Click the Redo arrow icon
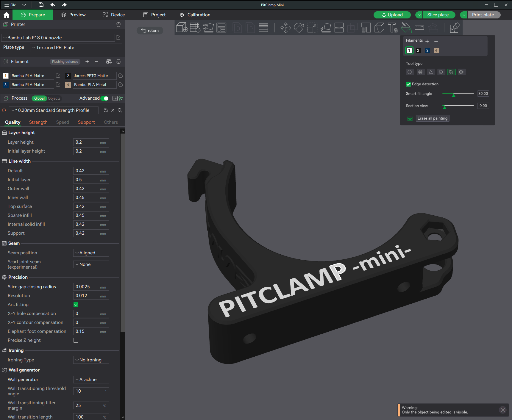Image resolution: width=512 pixels, height=420 pixels. coord(64,5)
